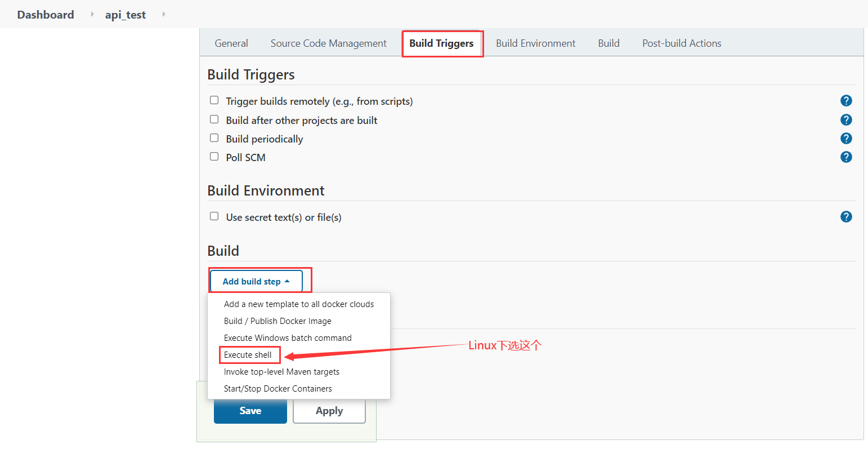This screenshot has height=462, width=868.
Task: Open help for Build after other projects
Action: pos(846,120)
